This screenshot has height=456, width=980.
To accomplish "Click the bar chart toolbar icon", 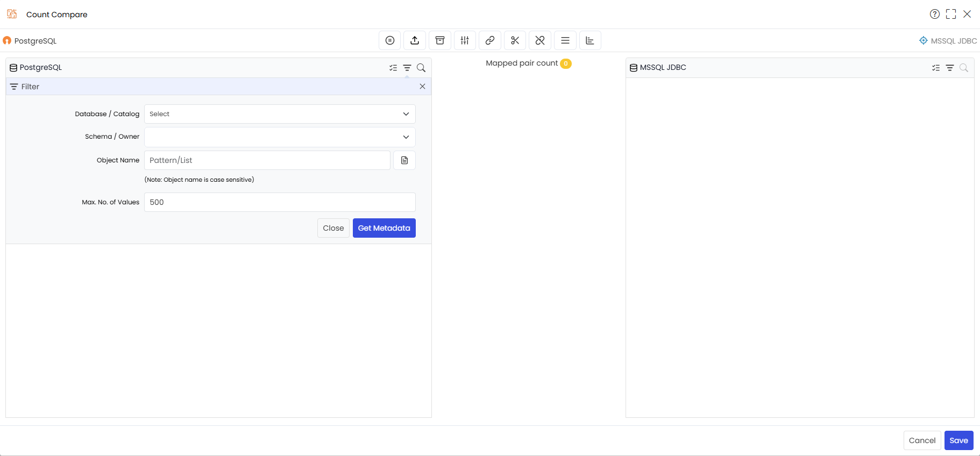I will (x=590, y=40).
